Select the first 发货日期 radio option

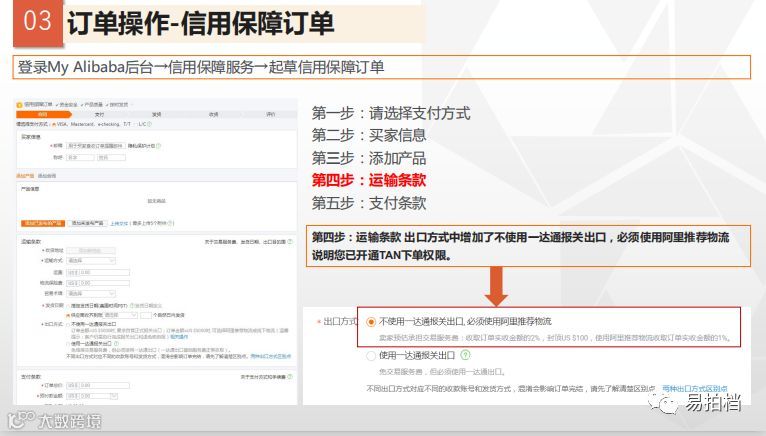point(68,306)
